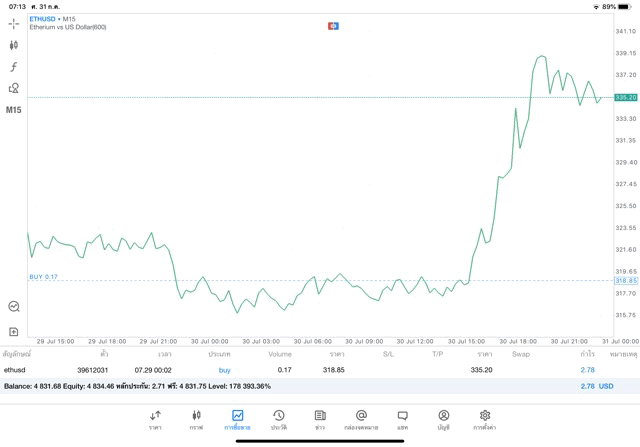Tap the position profit 2.78 in row
Image resolution: width=640 pixels, height=447 pixels.
point(587,370)
